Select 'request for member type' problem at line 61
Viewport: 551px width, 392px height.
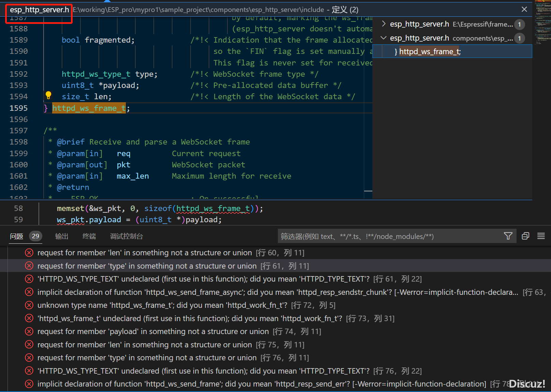pyautogui.click(x=275, y=266)
